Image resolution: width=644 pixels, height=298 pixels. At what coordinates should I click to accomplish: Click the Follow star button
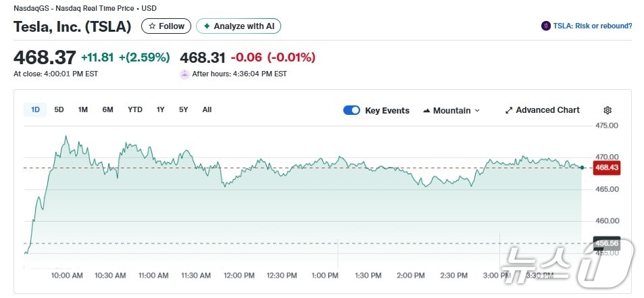[x=152, y=26]
